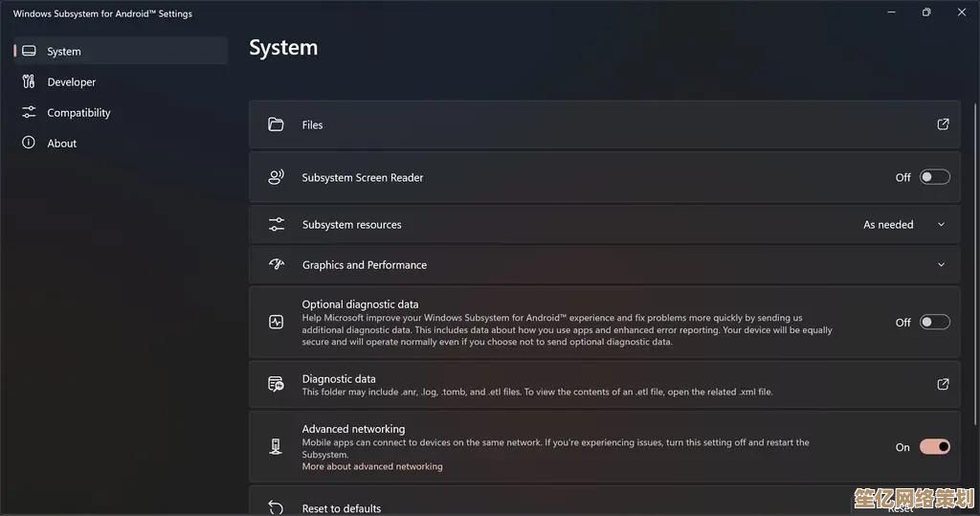
Task: Open Diagnostic data folder external link icon
Action: click(x=943, y=384)
